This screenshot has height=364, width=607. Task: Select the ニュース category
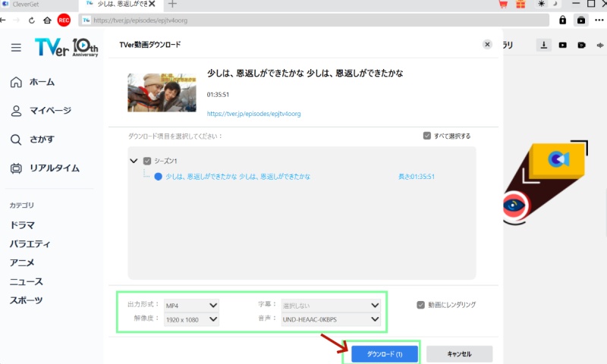tap(27, 281)
